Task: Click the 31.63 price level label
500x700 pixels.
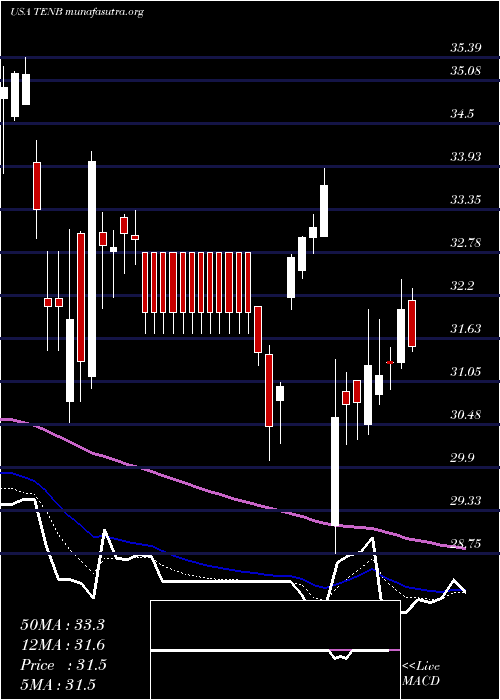Action: pyautogui.click(x=466, y=329)
